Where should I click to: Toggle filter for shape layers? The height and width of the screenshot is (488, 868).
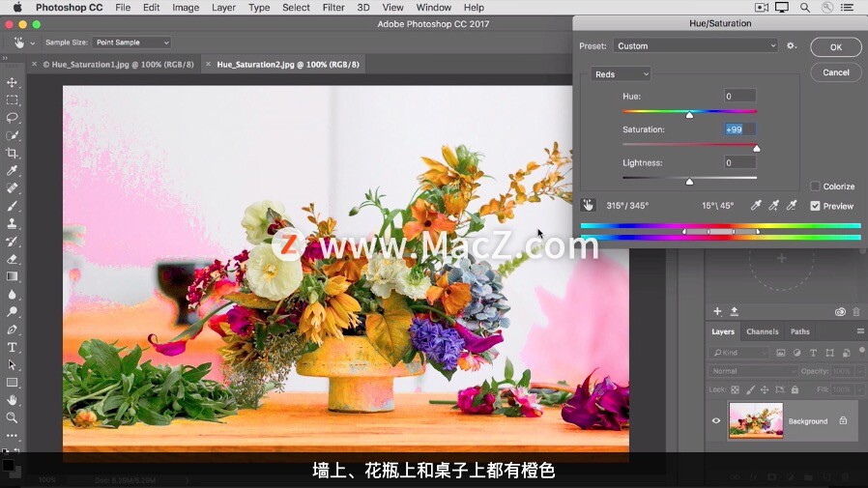pyautogui.click(x=829, y=353)
